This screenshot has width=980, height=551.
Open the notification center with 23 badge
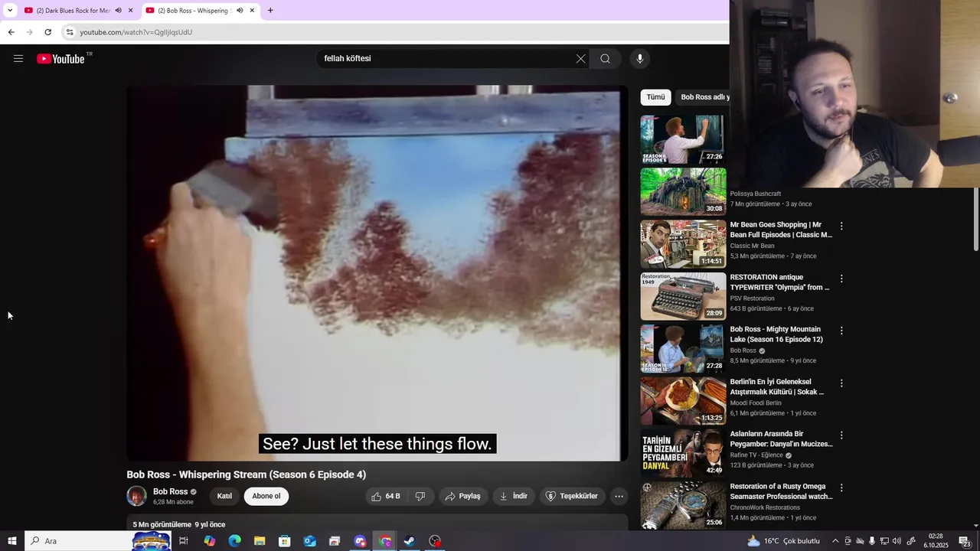pos(965,541)
